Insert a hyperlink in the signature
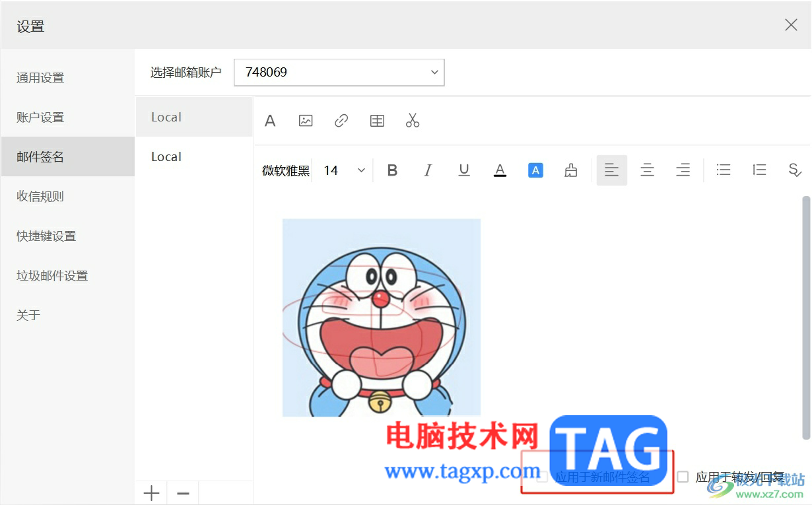 click(341, 121)
